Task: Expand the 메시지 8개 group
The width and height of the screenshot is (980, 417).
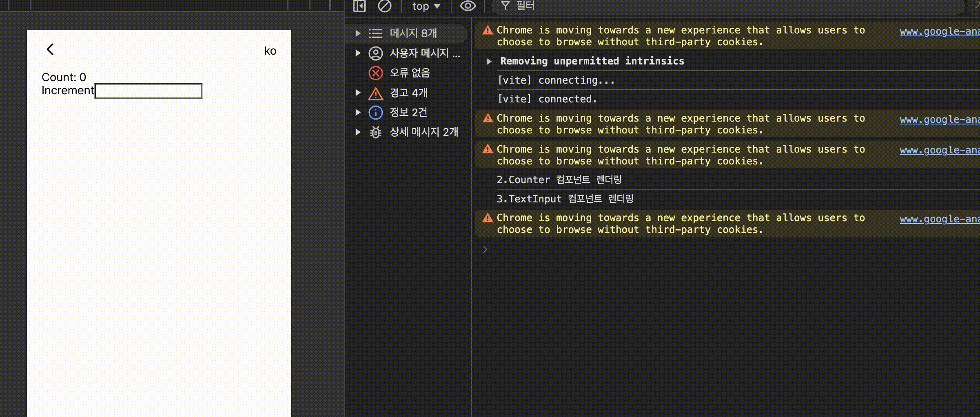Action: pos(358,33)
